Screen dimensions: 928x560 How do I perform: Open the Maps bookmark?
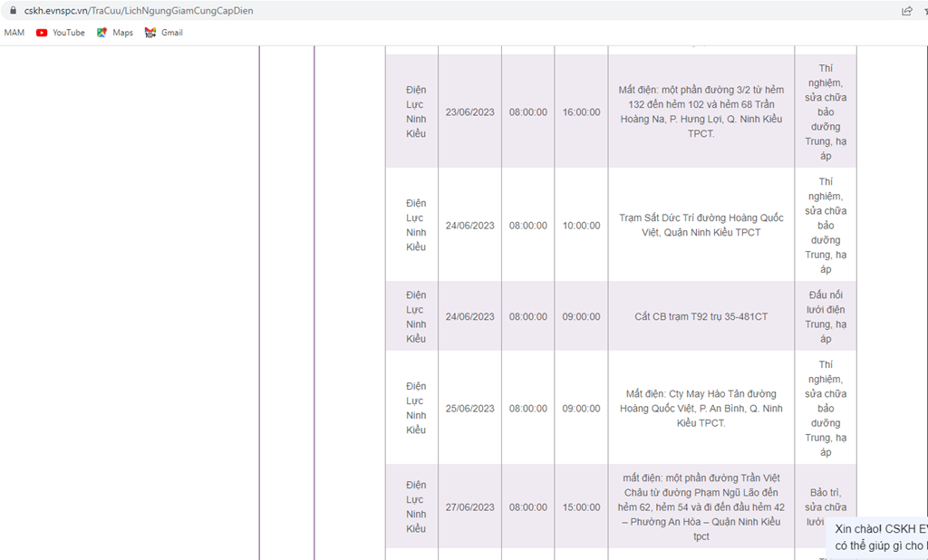click(115, 33)
